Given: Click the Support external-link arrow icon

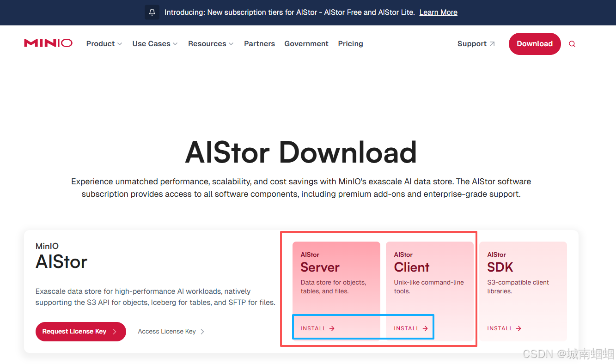Looking at the screenshot, I should [x=492, y=44].
